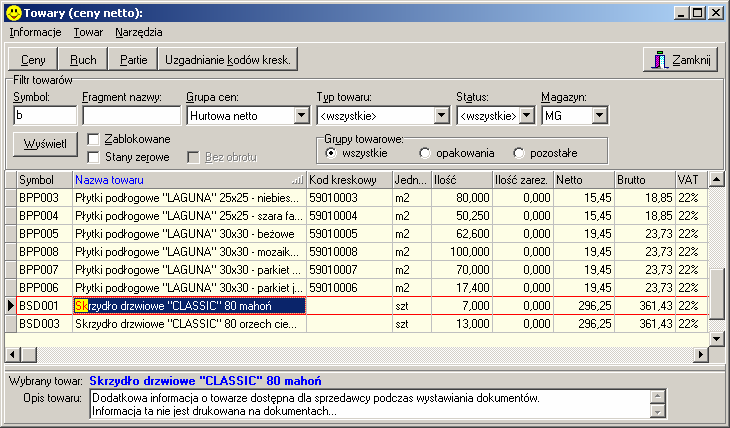Click the BPP008 symbol cell
The image size is (730, 428).
coord(45,252)
